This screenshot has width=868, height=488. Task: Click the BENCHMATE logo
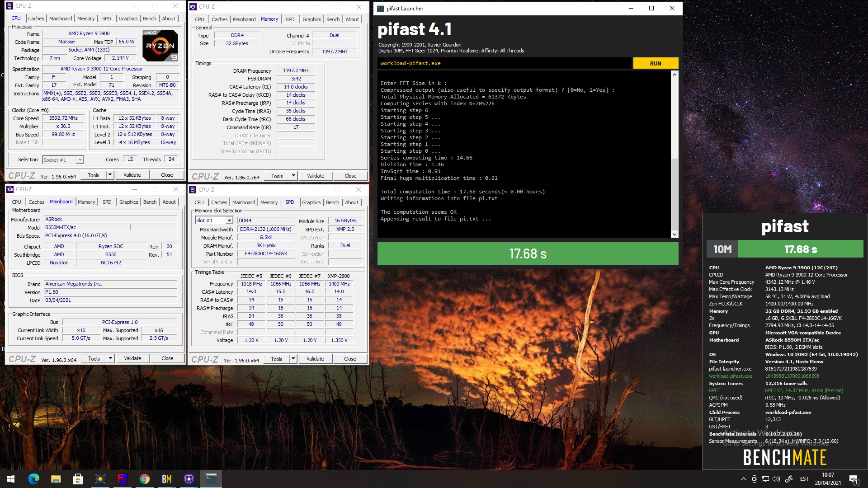coord(785,457)
